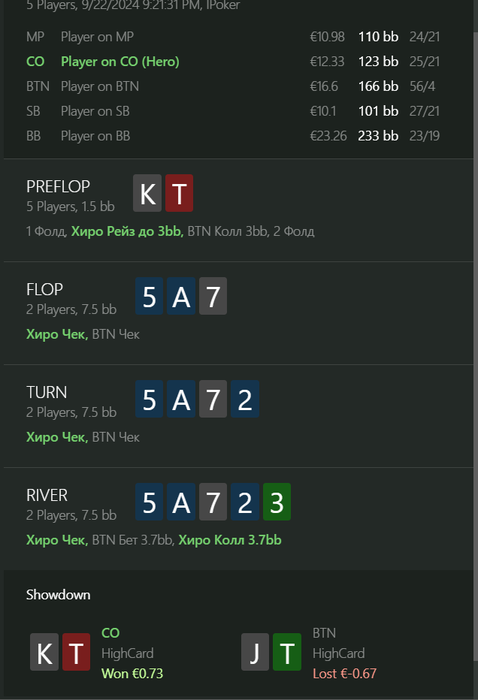Click the green T card in BTN's showdown hand
The image size is (478, 700).
(287, 652)
